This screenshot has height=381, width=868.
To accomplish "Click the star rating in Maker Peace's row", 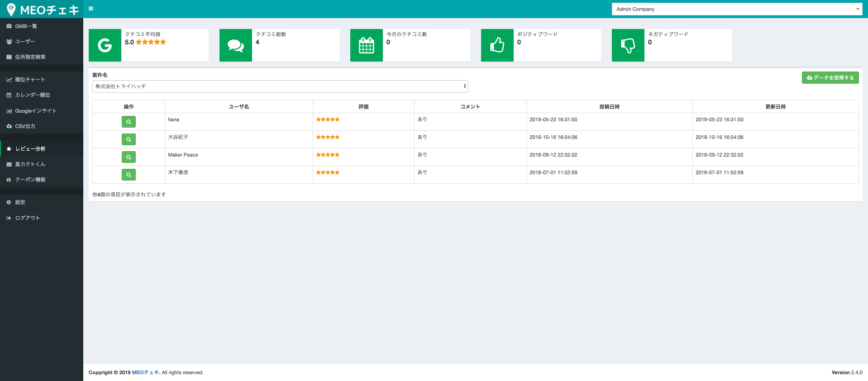I will (x=328, y=155).
